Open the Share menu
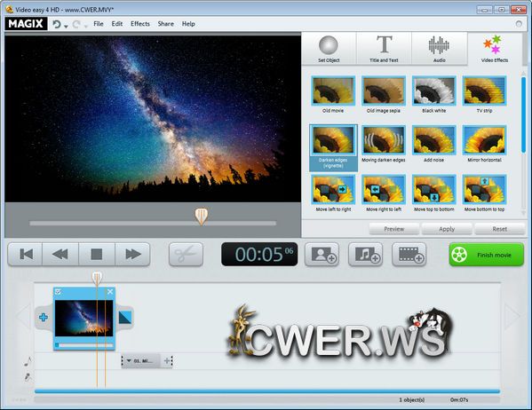 click(165, 24)
